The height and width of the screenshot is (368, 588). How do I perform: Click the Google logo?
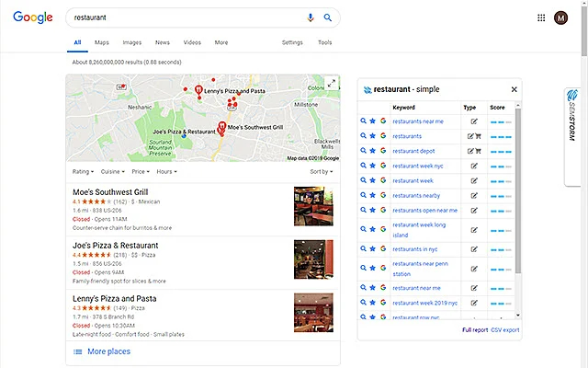(x=33, y=17)
